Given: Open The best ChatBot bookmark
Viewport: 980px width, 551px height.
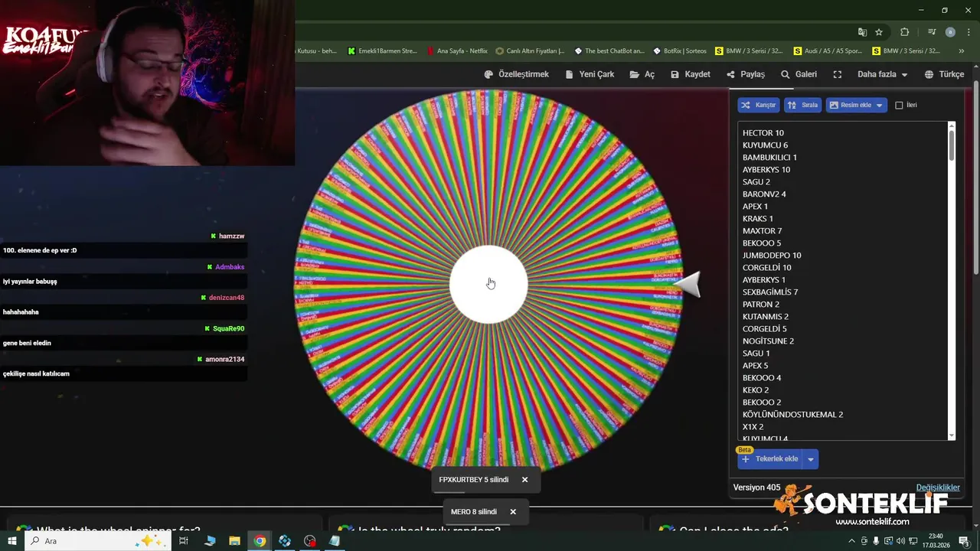Looking at the screenshot, I should click(x=609, y=51).
